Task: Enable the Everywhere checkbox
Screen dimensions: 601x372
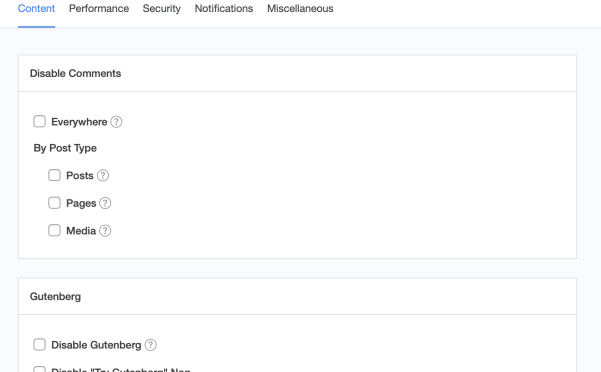Action: point(39,121)
